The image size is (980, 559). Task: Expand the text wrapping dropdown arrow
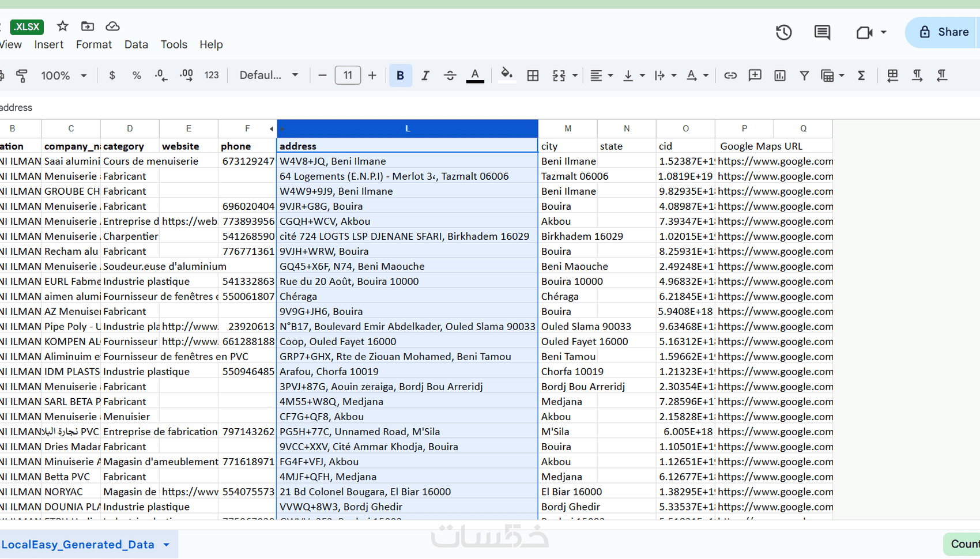(x=674, y=75)
